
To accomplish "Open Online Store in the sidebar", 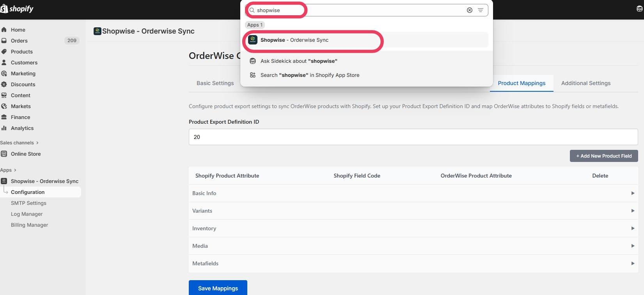I will tap(26, 154).
